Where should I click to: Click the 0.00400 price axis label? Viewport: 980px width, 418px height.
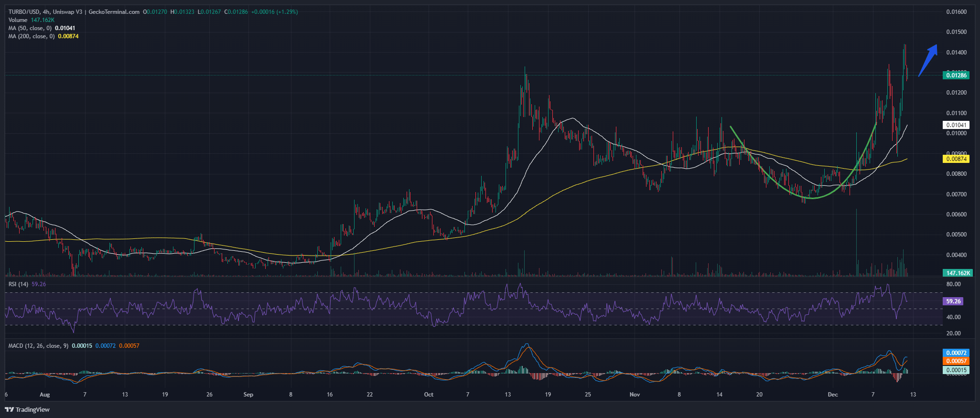(956, 255)
